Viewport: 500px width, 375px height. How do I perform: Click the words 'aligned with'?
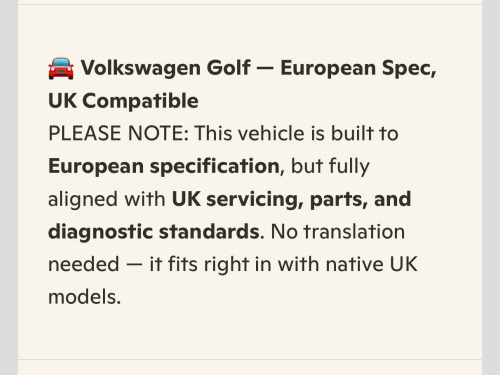click(107, 199)
